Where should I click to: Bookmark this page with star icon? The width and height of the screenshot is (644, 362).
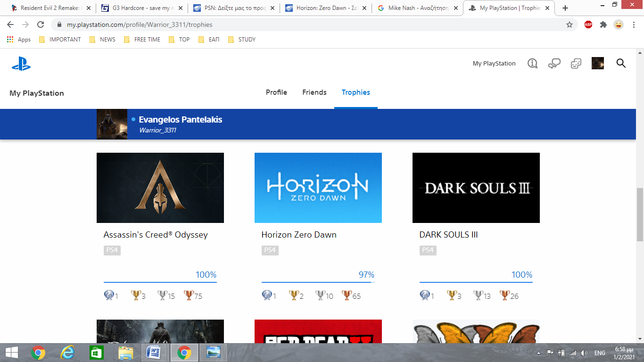point(570,25)
